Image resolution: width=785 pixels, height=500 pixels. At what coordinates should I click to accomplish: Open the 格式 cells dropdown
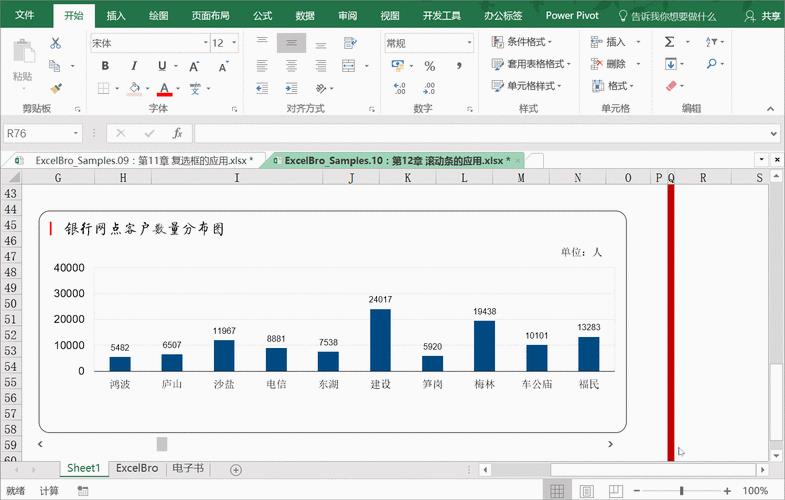[613, 86]
